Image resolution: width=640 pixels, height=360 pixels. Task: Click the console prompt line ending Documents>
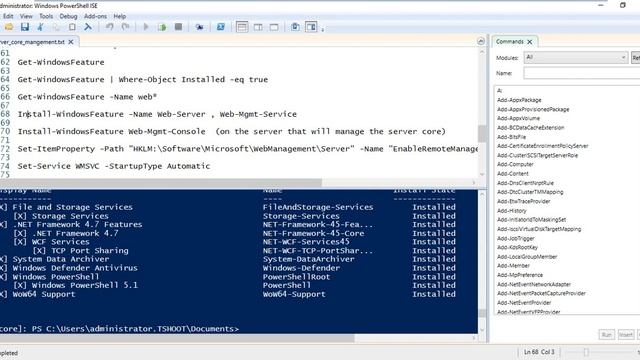(x=119, y=329)
